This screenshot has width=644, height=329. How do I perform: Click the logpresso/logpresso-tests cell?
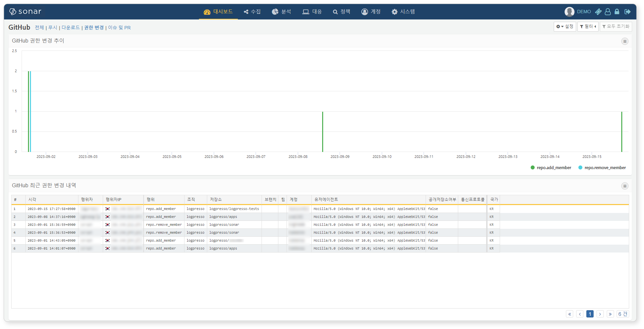pyautogui.click(x=234, y=209)
